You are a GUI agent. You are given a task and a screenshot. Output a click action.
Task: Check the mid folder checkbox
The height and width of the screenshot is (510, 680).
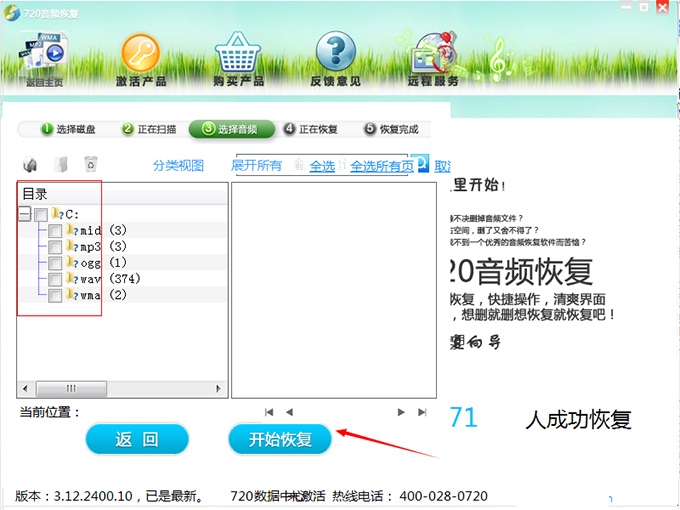click(x=55, y=231)
